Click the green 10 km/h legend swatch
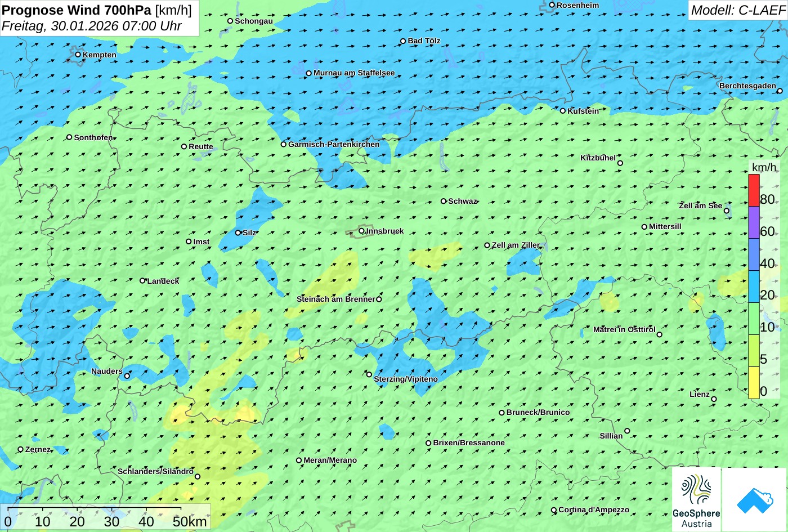The width and height of the screenshot is (788, 532). (754, 319)
